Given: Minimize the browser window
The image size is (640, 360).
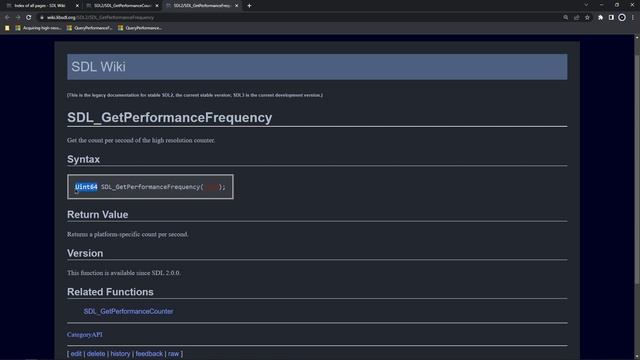Looking at the screenshot, I should (x=601, y=5).
